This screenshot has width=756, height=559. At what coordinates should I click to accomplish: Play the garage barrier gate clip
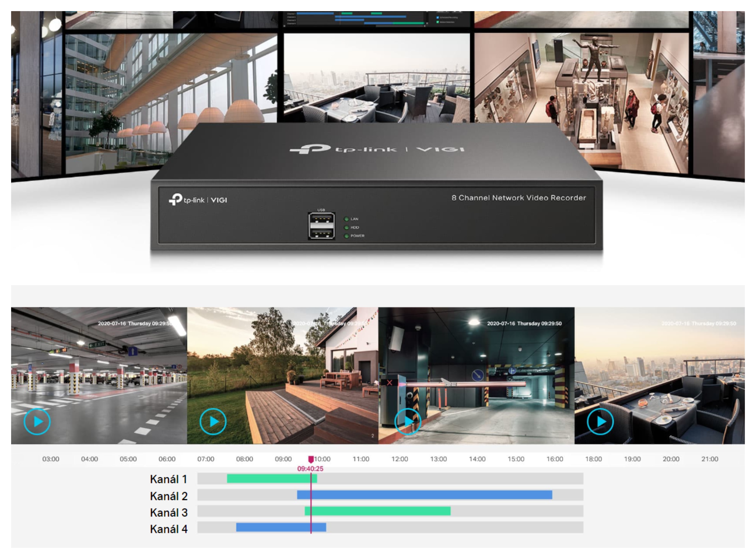coord(408,422)
